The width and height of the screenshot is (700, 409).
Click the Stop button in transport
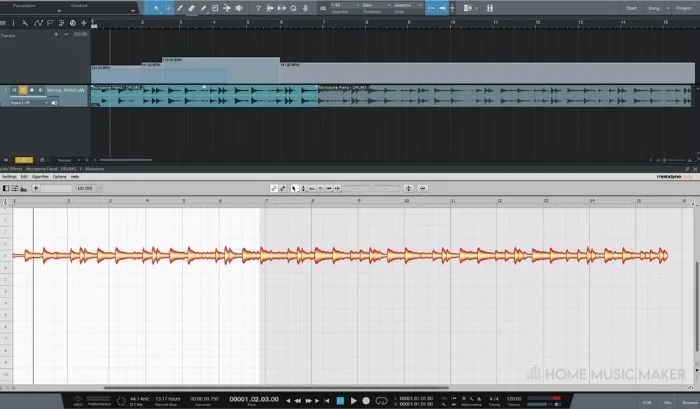(340, 401)
